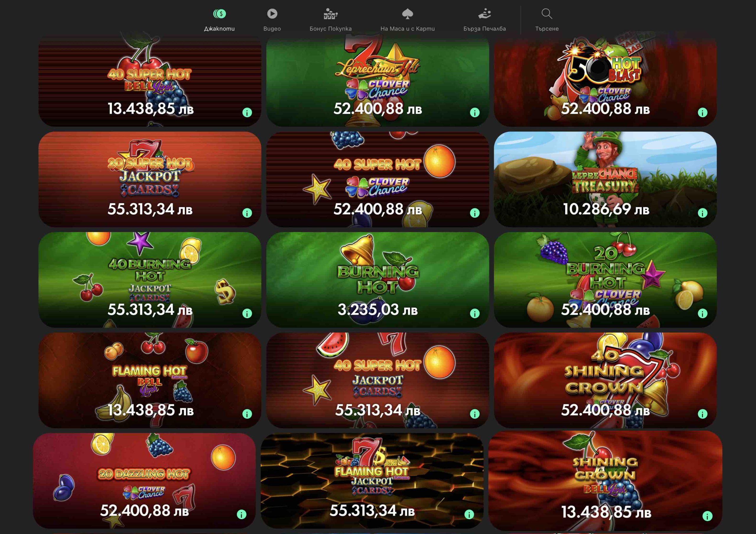Viewport: 756px width, 534px height.
Task: Show info for 40 Super Hot Bell Link
Action: (247, 113)
